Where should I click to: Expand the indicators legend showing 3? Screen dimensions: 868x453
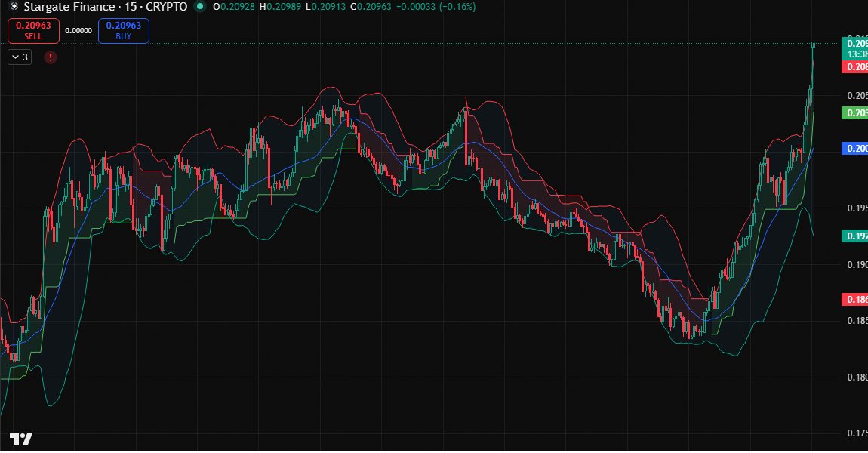(20, 57)
